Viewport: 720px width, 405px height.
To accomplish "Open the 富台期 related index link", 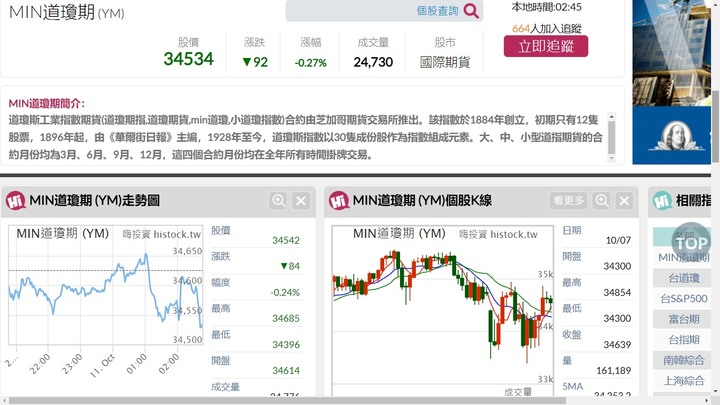I will (684, 319).
